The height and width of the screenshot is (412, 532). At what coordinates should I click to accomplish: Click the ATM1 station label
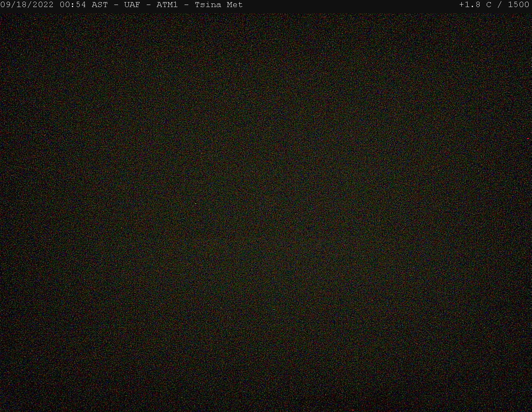(167, 5)
